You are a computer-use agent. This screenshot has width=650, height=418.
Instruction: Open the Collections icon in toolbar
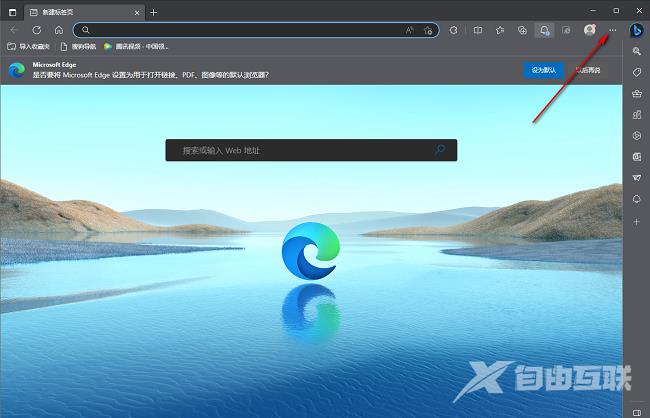tap(522, 30)
